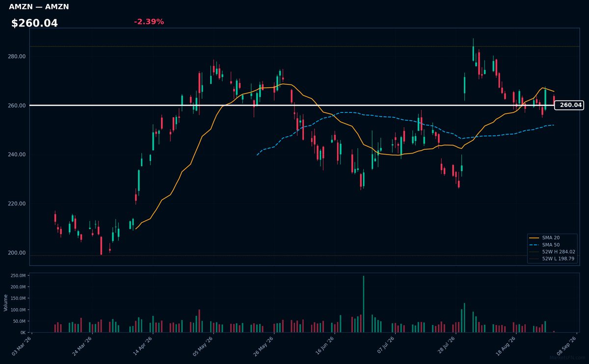
Task: Click the 05 May '26 date label
Action: tap(203, 345)
